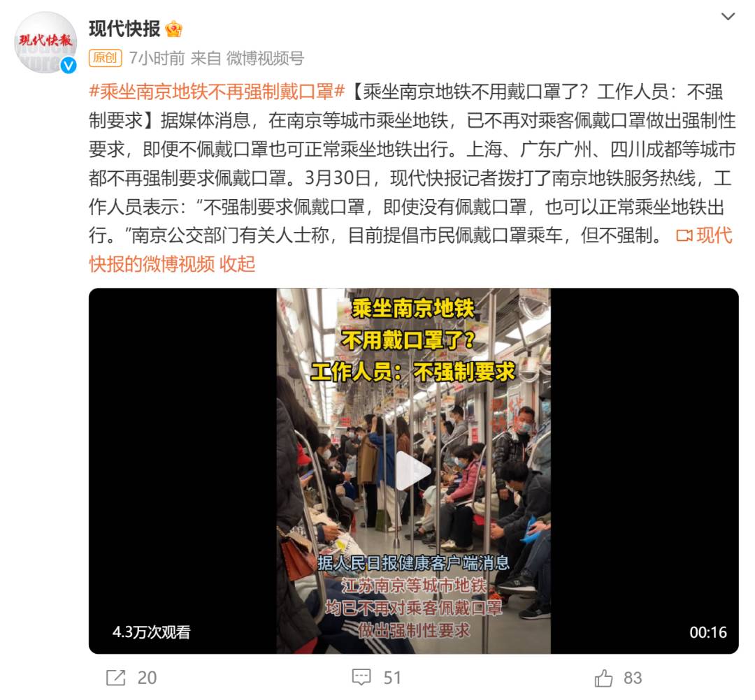This screenshot has width=755, height=700.
Task: Click the comment count 51
Action: click(392, 678)
